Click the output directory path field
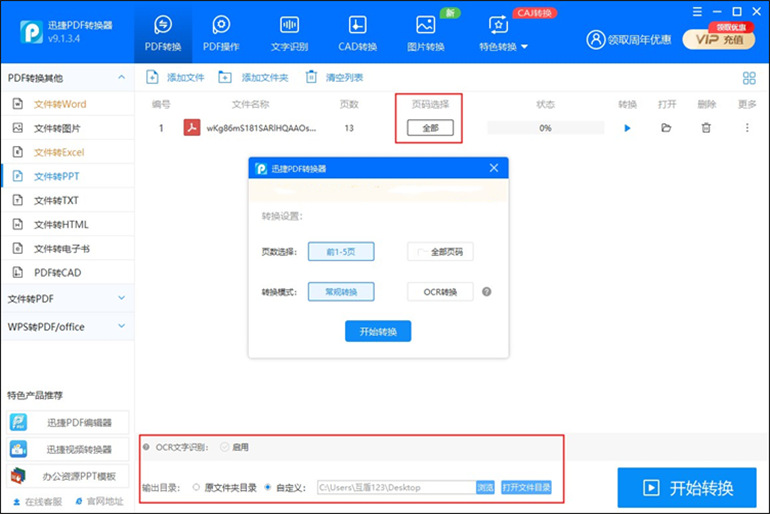The width and height of the screenshot is (770, 514). pyautogui.click(x=396, y=487)
